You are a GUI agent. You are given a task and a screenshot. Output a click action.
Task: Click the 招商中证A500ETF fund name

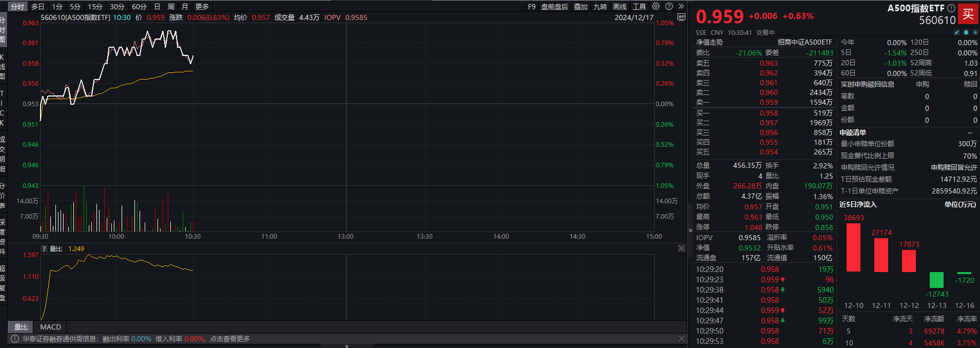[805, 42]
